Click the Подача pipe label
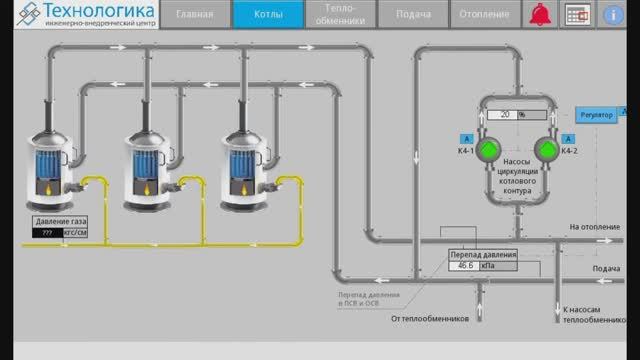This screenshot has height=360, width=640. click(x=606, y=269)
